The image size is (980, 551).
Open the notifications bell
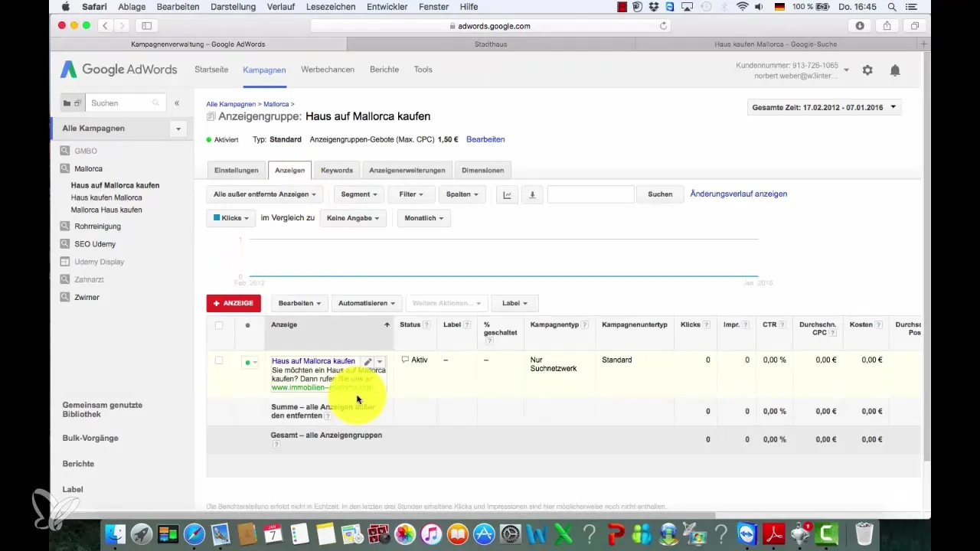pos(895,70)
